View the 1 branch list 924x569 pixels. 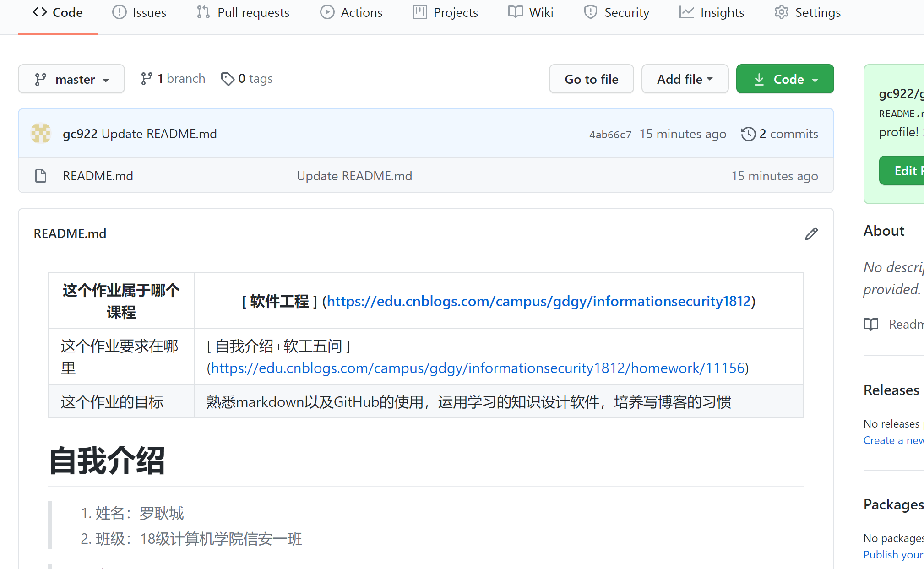coord(173,79)
